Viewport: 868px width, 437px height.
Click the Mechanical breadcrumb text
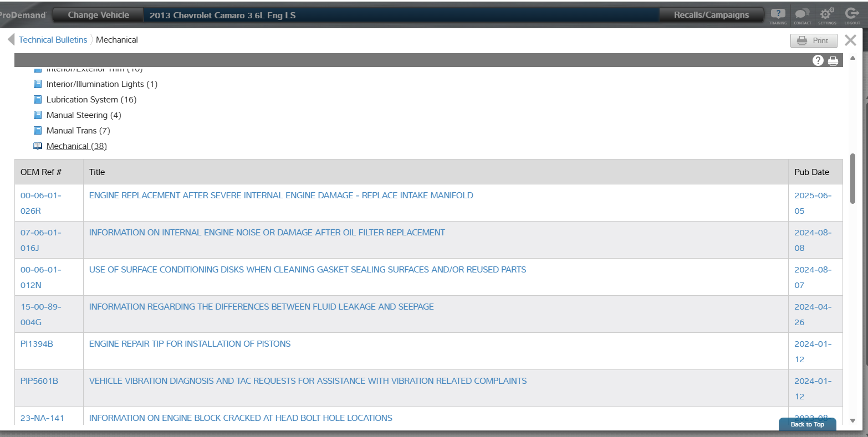117,40
